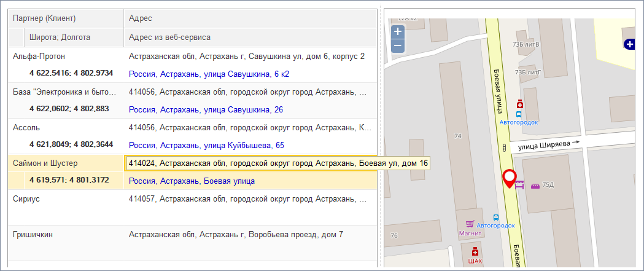Click the lower bus stop icon near Магнит
This screenshot has height=271, width=644.
pyautogui.click(x=495, y=217)
